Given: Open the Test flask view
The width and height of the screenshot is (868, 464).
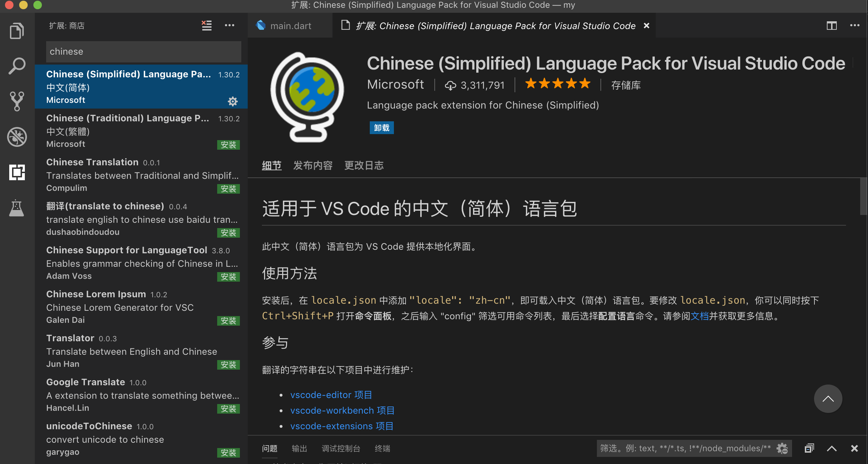Looking at the screenshot, I should point(17,208).
